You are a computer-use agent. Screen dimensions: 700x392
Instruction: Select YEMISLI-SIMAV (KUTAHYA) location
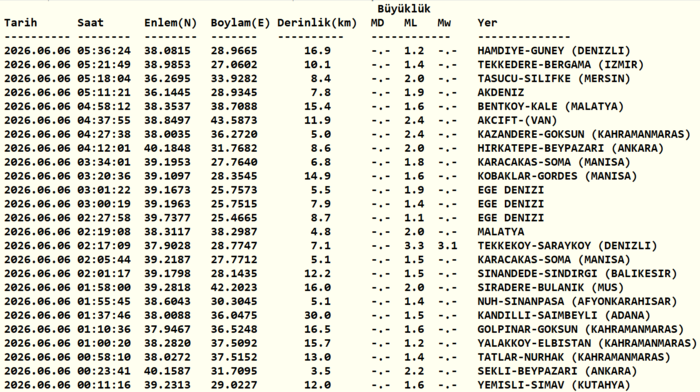click(x=554, y=385)
